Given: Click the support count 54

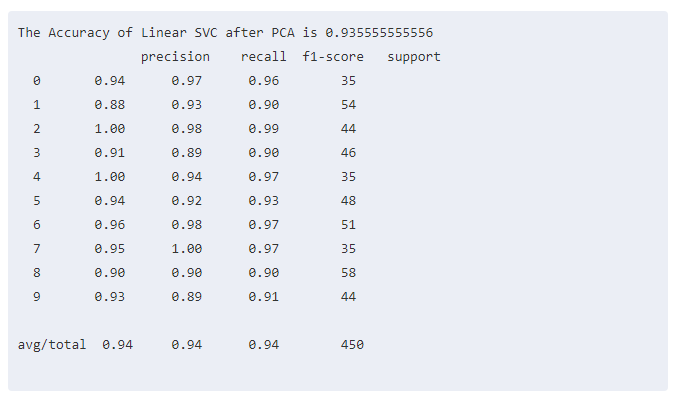Looking at the screenshot, I should [x=348, y=105].
